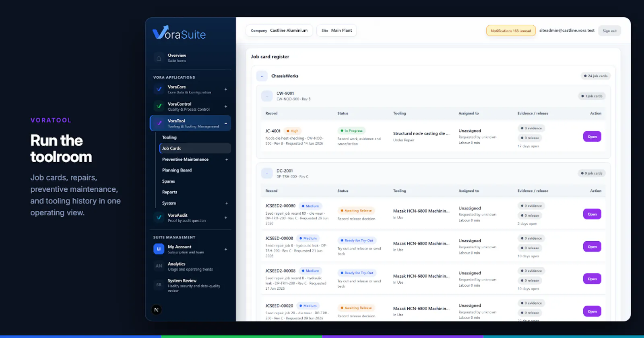This screenshot has height=338, width=644.
Task: Open Notifications 168 unread
Action: click(x=511, y=31)
